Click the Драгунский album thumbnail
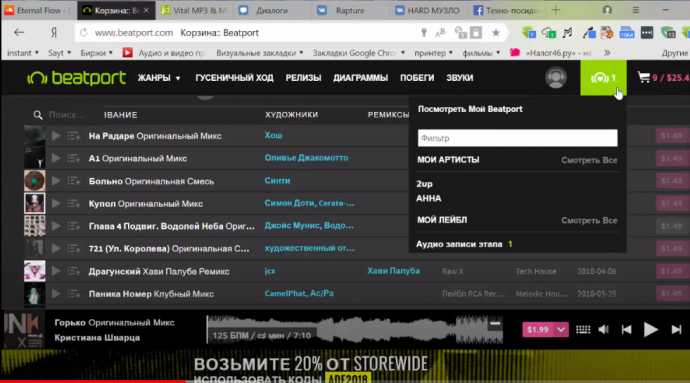This screenshot has width=690, height=383. 34,271
